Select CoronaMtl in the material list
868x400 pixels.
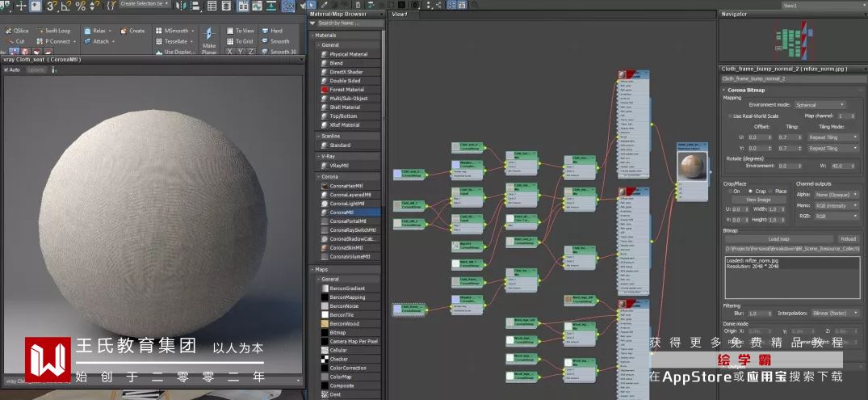349,213
